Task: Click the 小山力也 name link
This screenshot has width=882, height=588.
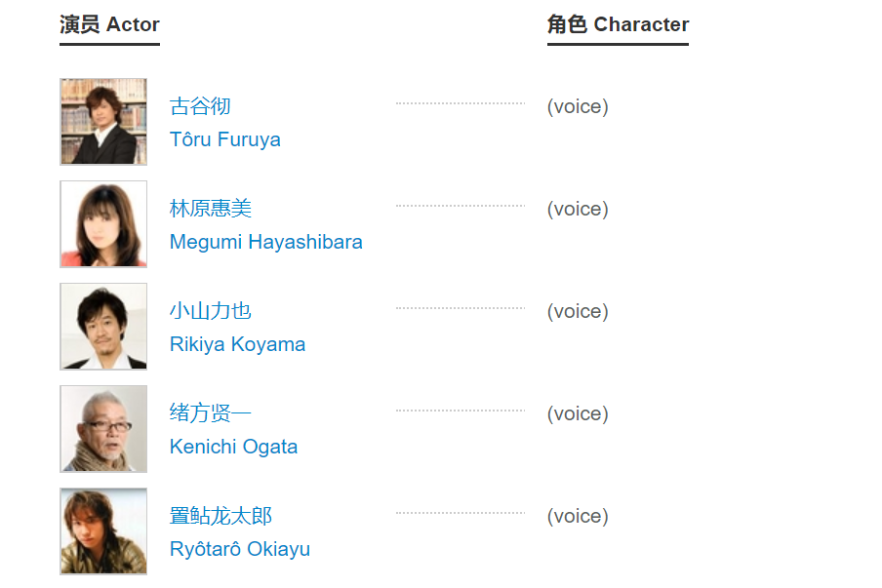Action: coord(211,311)
